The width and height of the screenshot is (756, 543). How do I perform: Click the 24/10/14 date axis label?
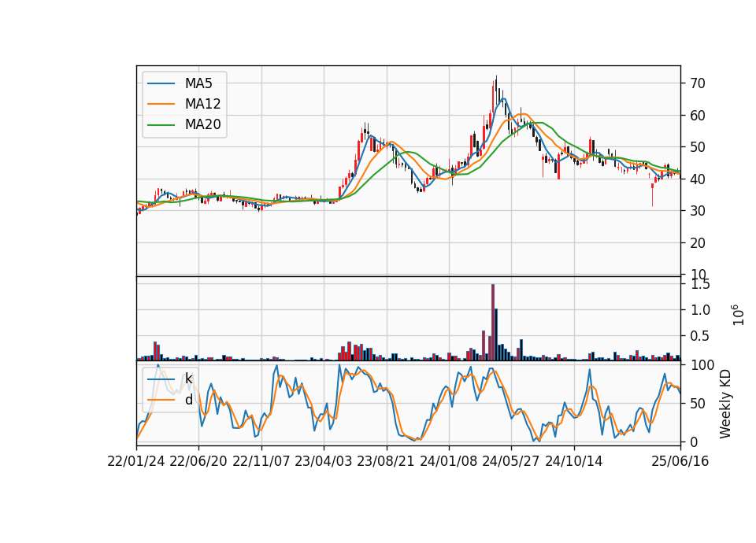tap(574, 461)
